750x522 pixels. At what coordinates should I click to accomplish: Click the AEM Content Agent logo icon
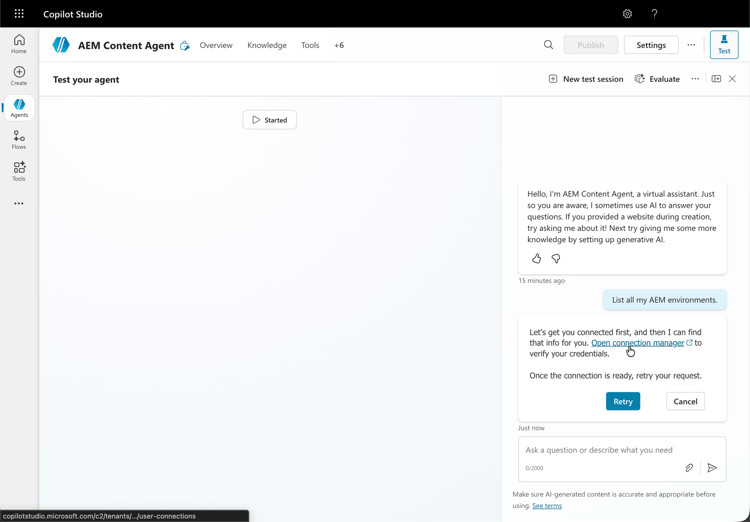tap(61, 45)
